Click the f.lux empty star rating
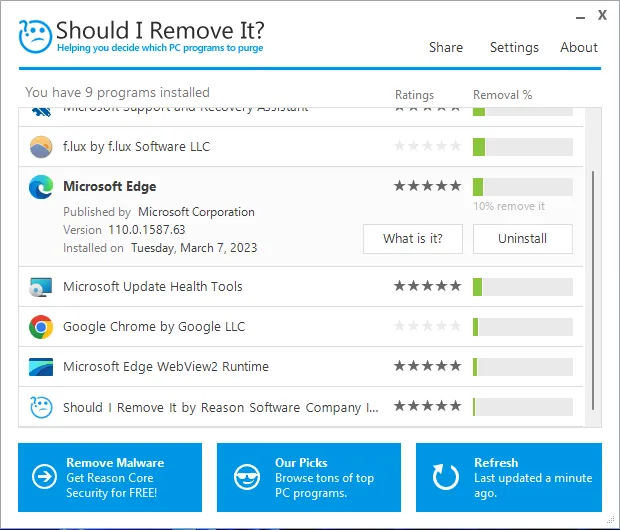This screenshot has width=620, height=530. tap(427, 146)
